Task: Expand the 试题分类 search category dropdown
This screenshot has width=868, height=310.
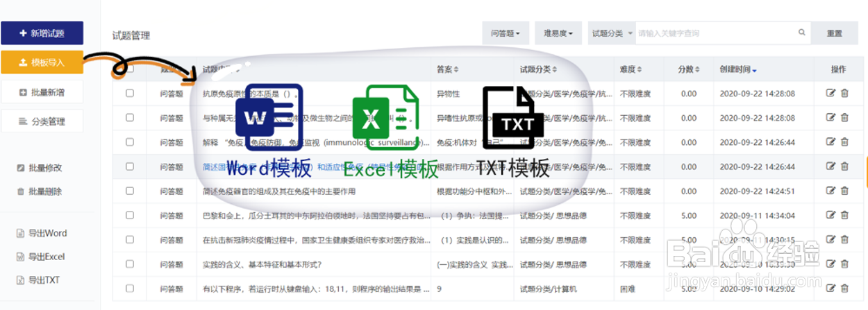Action: coord(611,33)
